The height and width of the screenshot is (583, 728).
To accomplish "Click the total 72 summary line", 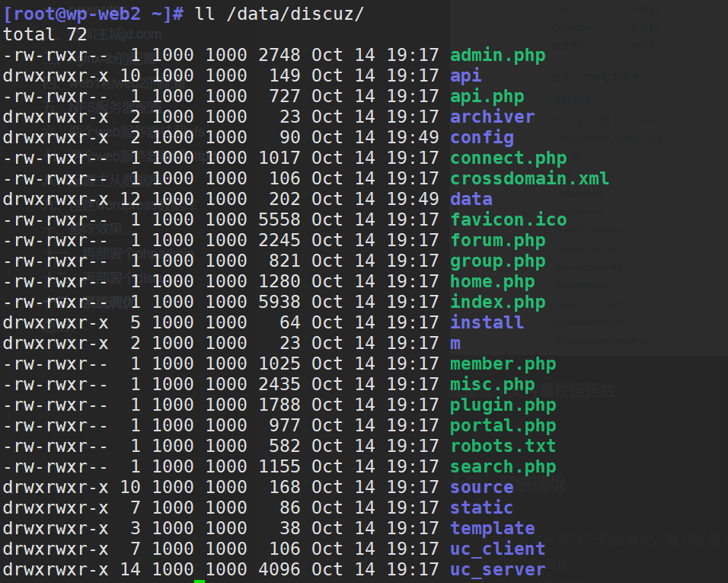I will click(x=45, y=35).
